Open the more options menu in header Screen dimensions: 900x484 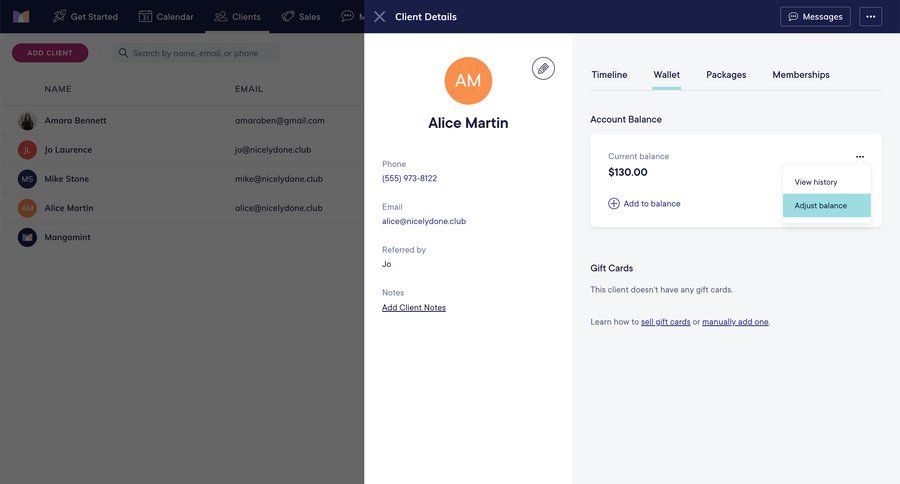tap(870, 17)
